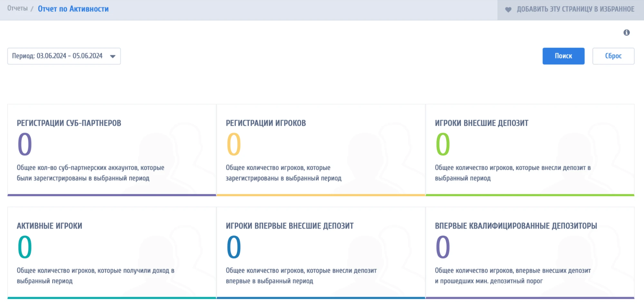644x305 pixels.
Task: Click the blue Поиск button
Action: [563, 56]
